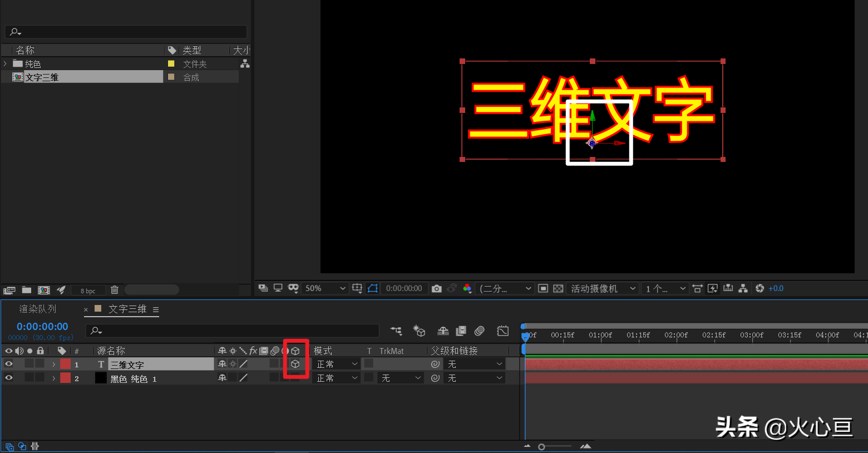
Task: Enable motion blur for all layers
Action: click(x=479, y=331)
